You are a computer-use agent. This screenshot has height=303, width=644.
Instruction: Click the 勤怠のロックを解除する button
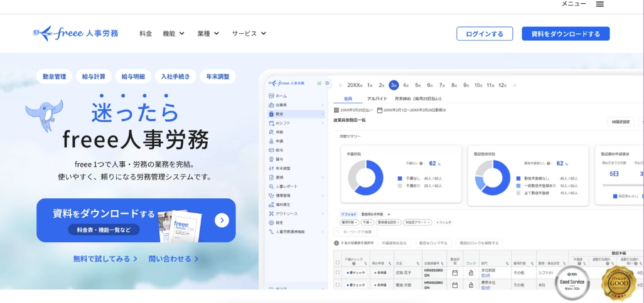(x=479, y=243)
